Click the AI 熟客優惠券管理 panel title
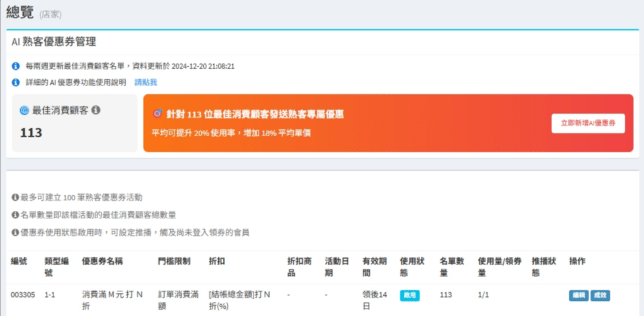Viewport: 644px width, 316px height. (54, 42)
